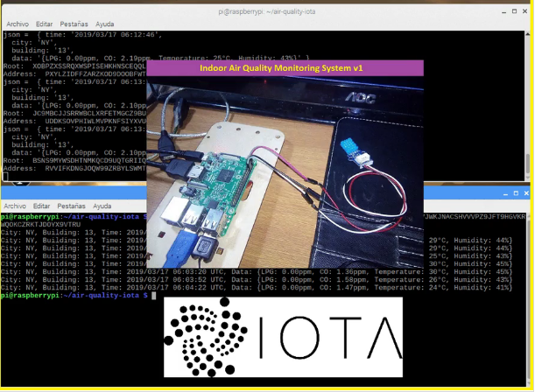535x392 pixels.
Task: Click the last pi@raspberrypi prompt in bottom terminal
Action: coord(74,295)
